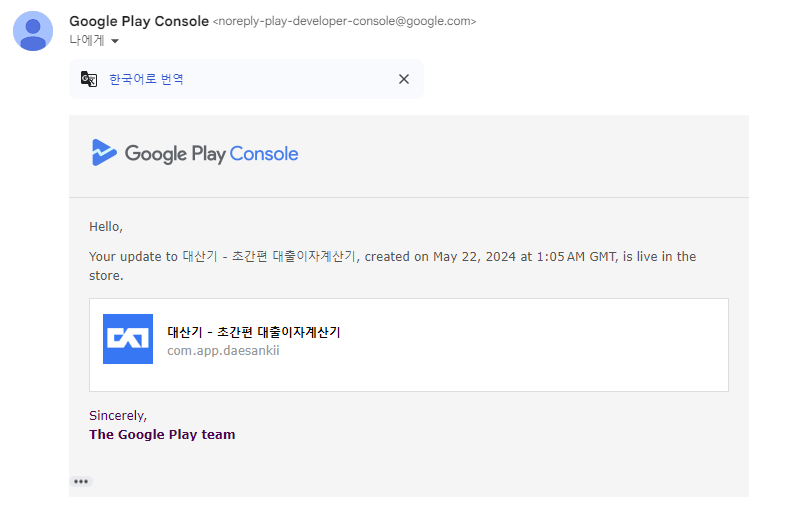This screenshot has width=809, height=517.
Task: Click the 나에게 recipient label
Action: (87, 40)
